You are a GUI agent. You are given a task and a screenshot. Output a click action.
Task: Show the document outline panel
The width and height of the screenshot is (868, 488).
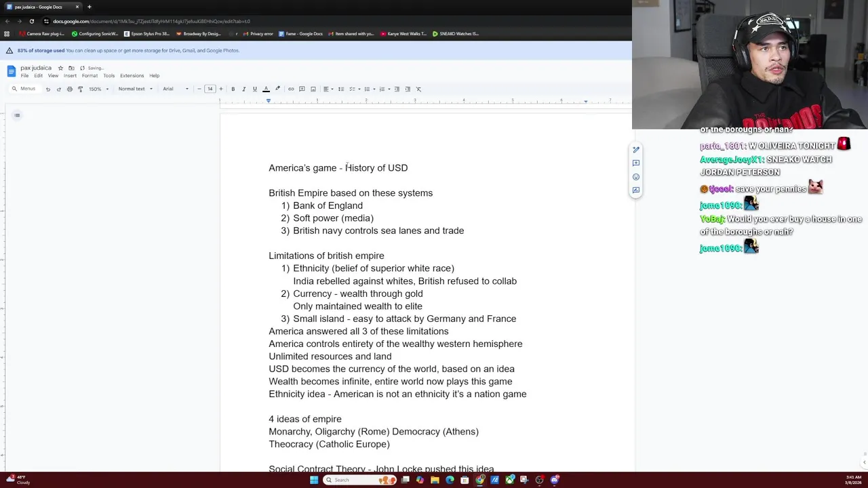[x=17, y=115]
